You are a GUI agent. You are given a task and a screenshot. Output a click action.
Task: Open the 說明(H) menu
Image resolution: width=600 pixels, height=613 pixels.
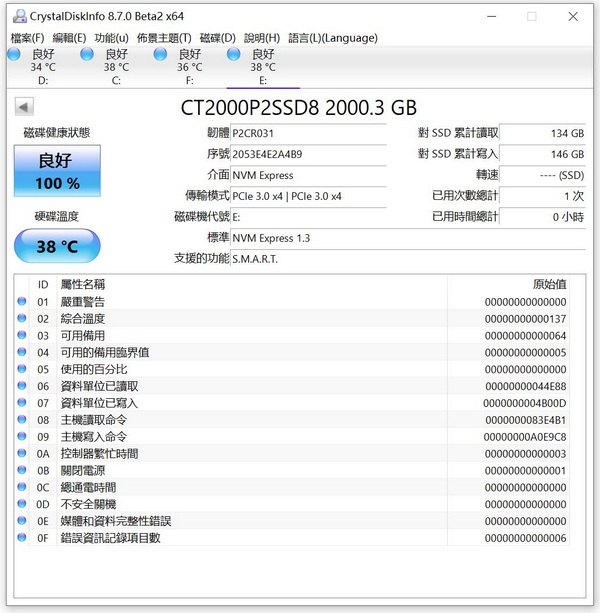[x=262, y=38]
